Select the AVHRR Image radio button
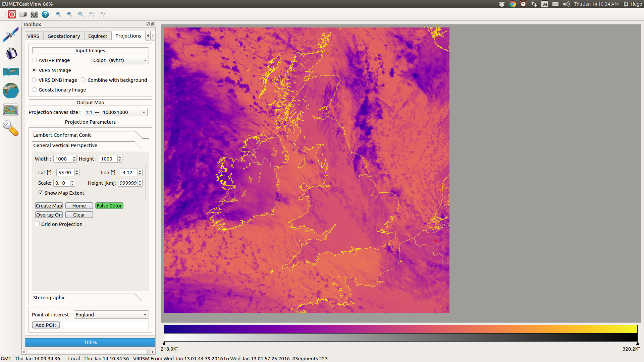This screenshot has height=362, width=644. [34, 60]
